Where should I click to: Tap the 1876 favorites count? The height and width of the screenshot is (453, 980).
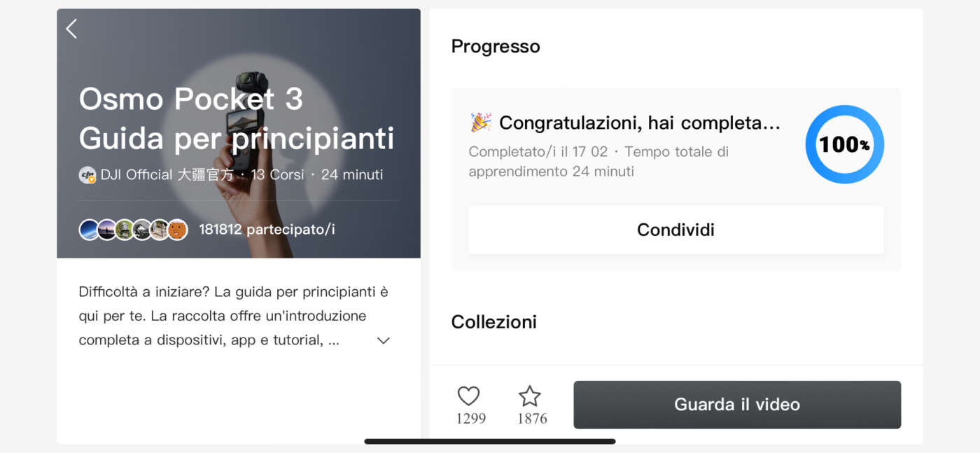point(532,419)
